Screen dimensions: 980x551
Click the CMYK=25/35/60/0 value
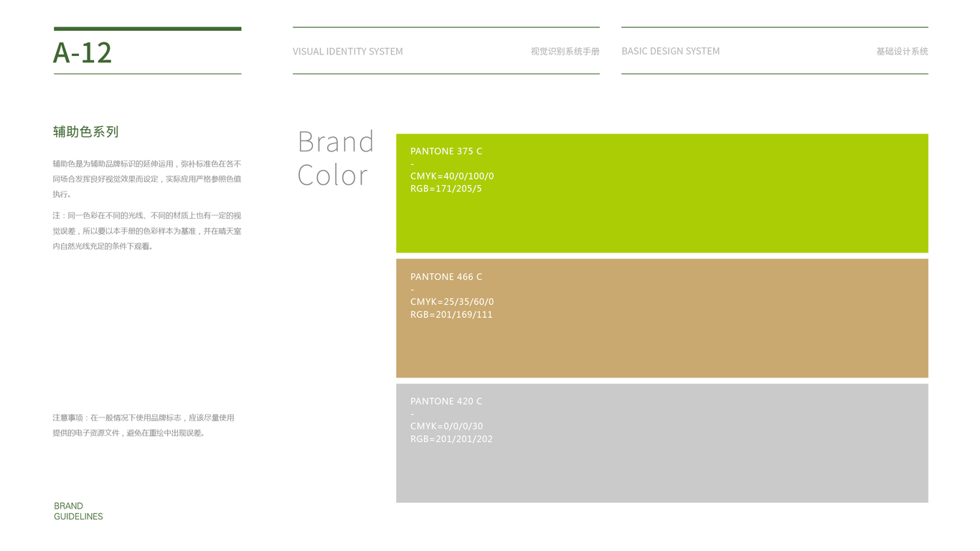(452, 302)
